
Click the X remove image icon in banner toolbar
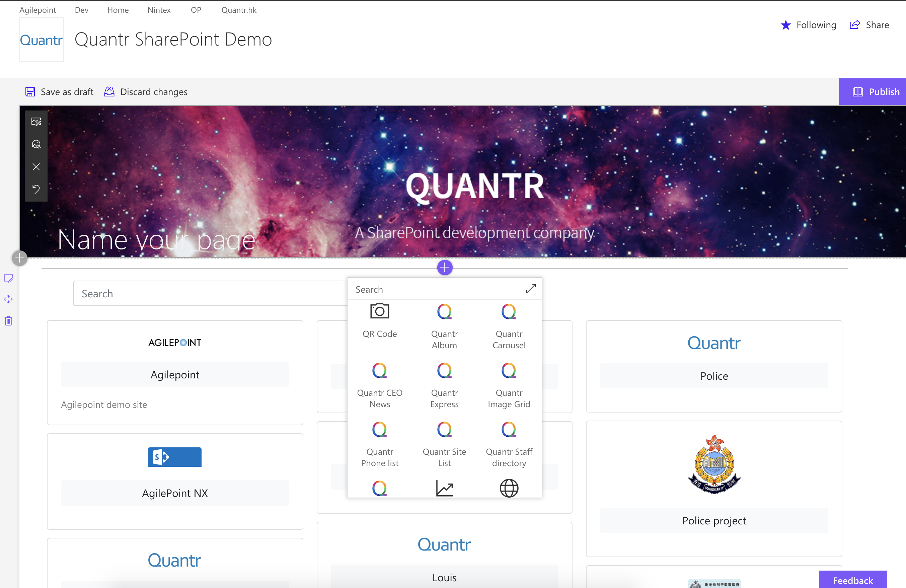tap(36, 167)
